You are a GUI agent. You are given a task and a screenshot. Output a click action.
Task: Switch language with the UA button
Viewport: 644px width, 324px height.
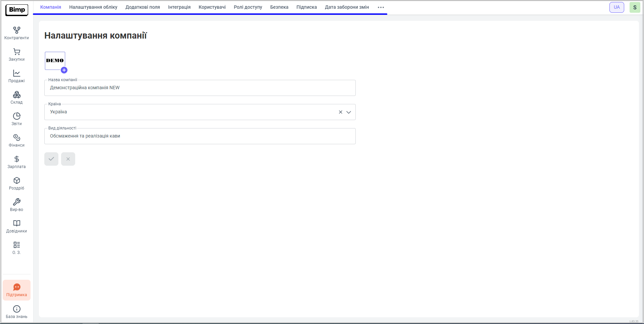click(616, 7)
